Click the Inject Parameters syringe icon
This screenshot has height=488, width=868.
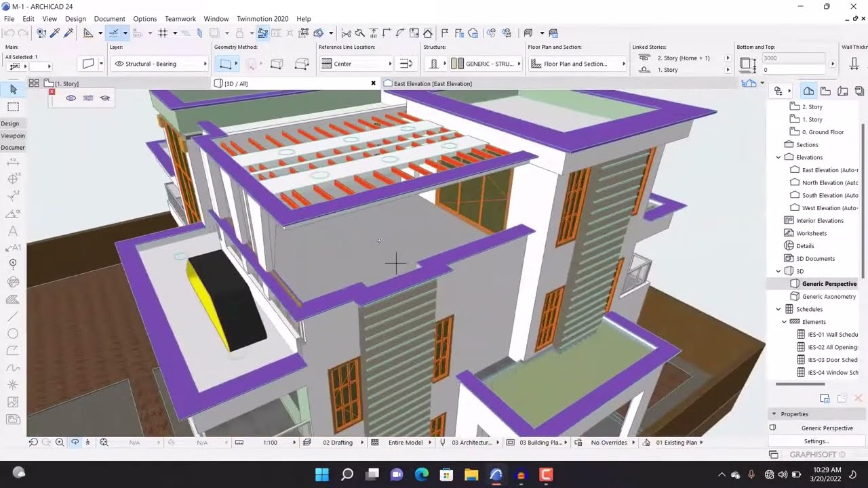pos(68,33)
